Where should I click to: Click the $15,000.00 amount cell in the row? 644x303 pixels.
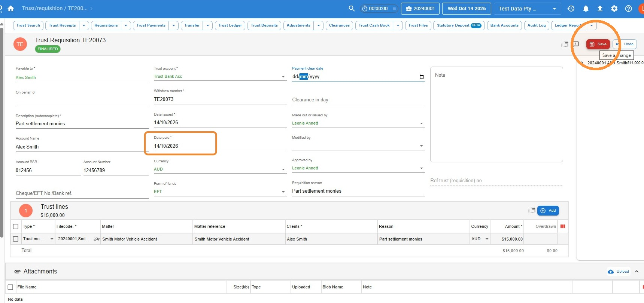point(507,239)
